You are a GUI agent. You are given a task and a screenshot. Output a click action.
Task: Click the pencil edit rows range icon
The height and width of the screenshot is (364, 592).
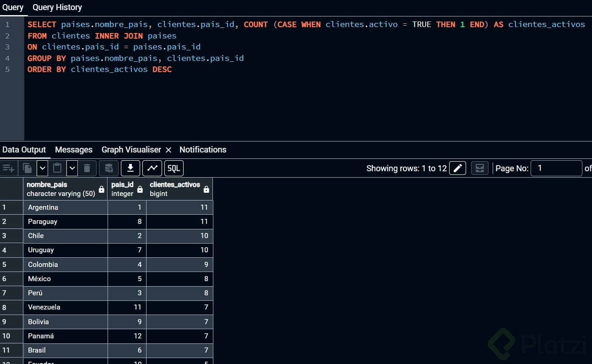click(457, 168)
